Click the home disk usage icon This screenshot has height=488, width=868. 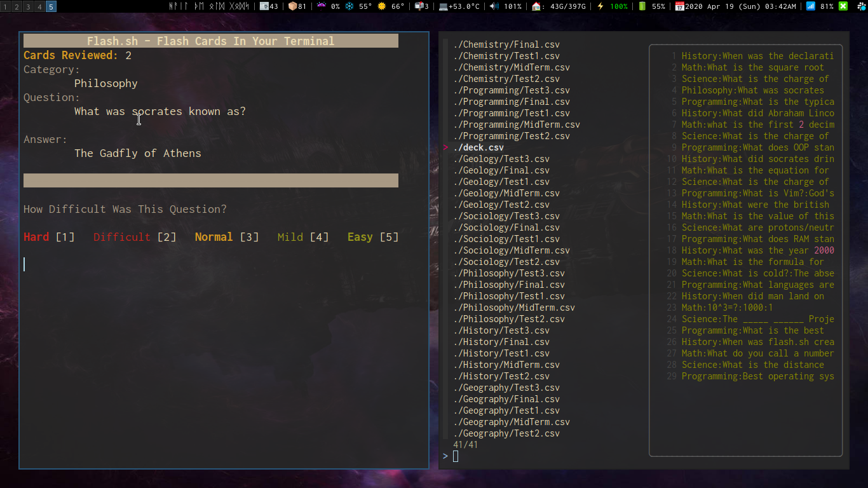coord(537,6)
